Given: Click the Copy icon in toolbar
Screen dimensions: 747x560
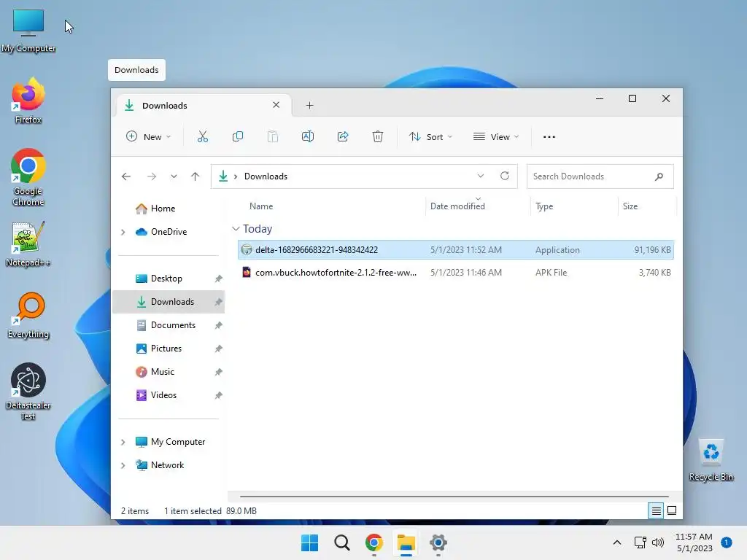Looking at the screenshot, I should 237,136.
